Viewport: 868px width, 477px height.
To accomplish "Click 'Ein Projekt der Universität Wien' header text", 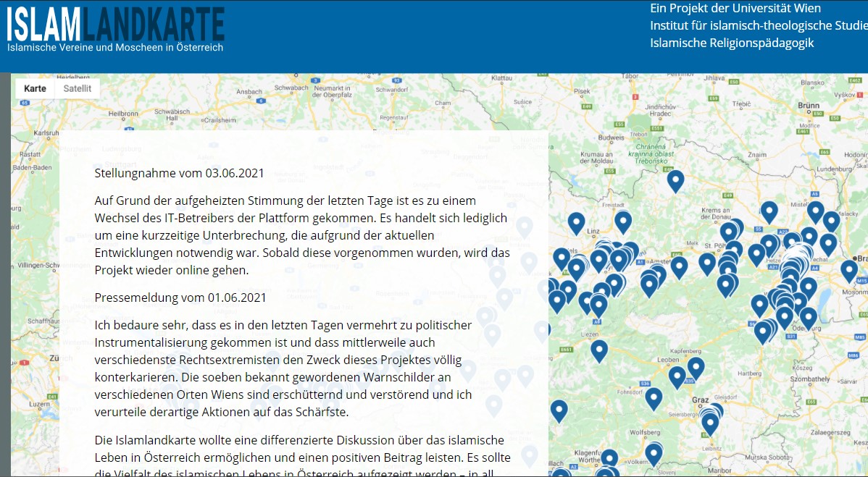I will pos(735,9).
